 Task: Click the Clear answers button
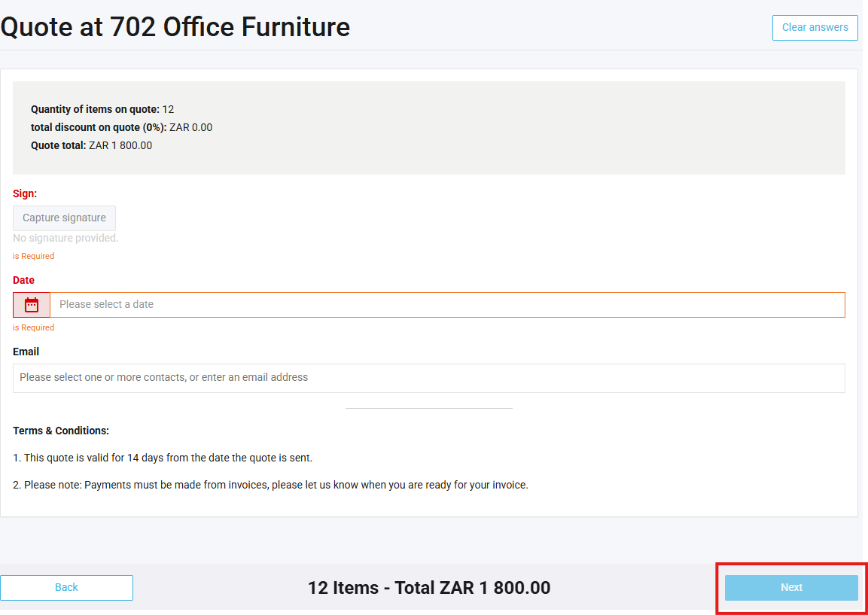pos(815,28)
